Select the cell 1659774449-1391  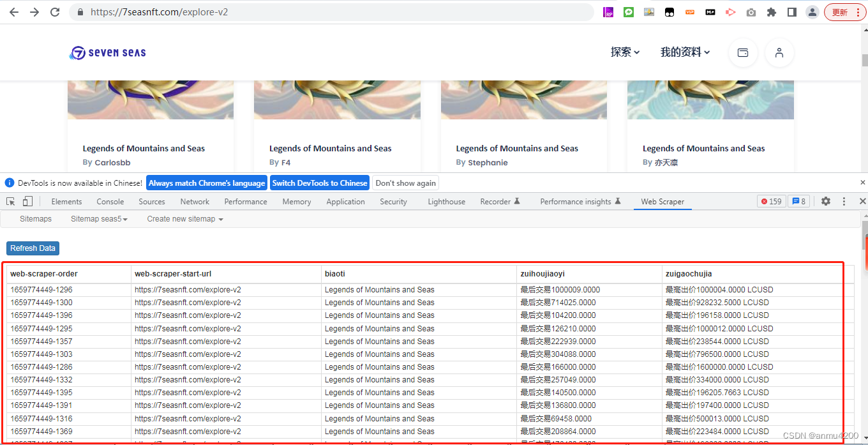[69, 405]
